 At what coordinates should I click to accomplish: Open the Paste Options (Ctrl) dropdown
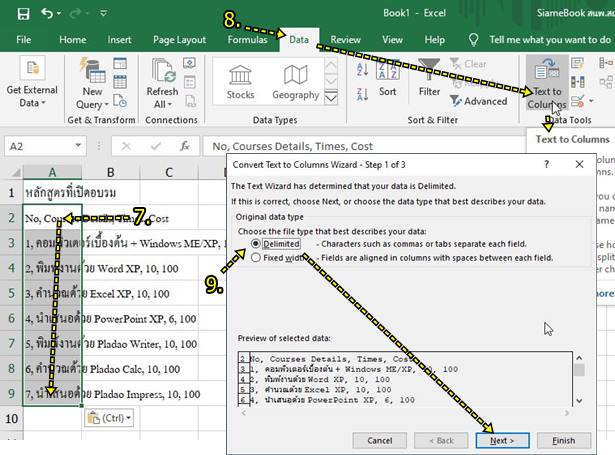pyautogui.click(x=109, y=418)
